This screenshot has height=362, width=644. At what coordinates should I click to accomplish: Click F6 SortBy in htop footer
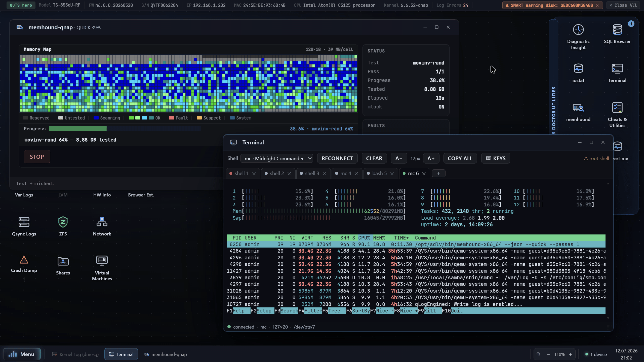click(x=358, y=311)
